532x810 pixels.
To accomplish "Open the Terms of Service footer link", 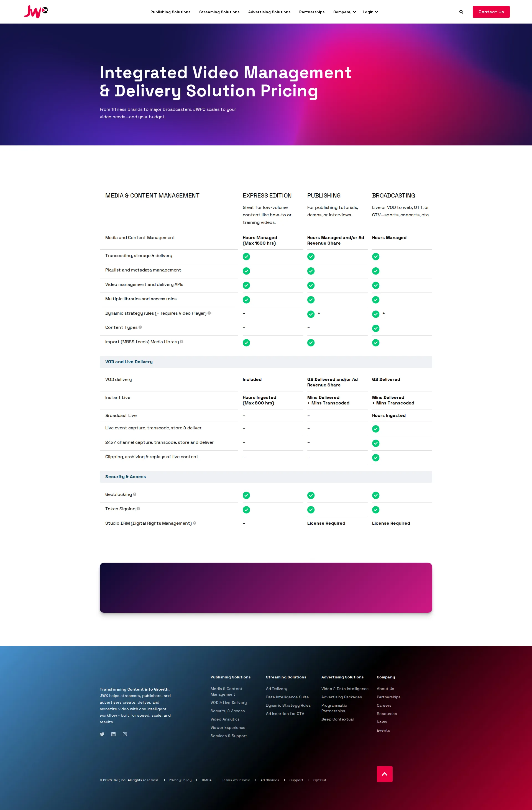I will [236, 780].
